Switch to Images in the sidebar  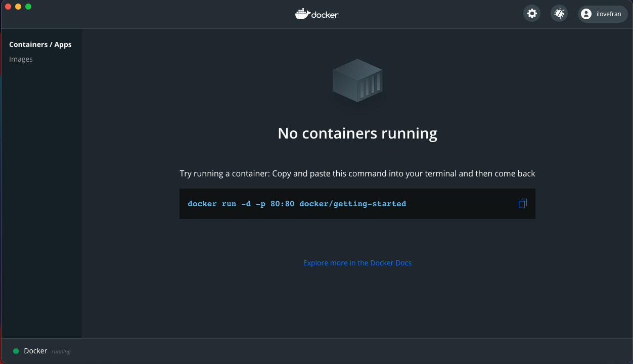(21, 59)
